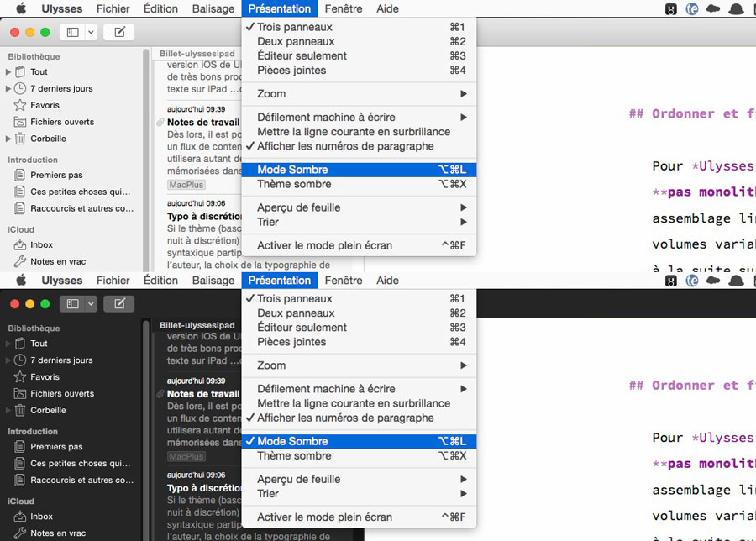
Task: Click the Raccourcis document icon in the dark sidebar
Action: (20, 480)
